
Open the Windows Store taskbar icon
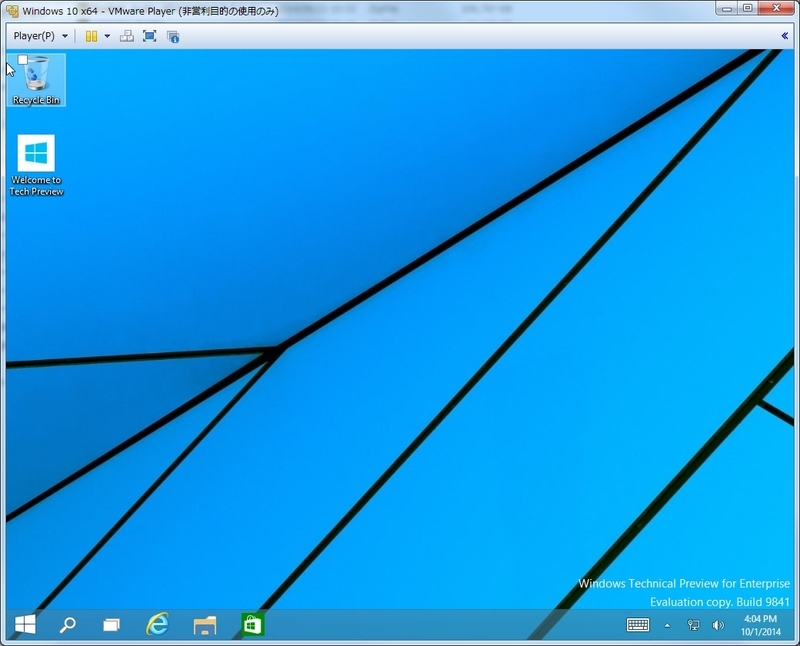click(x=253, y=625)
